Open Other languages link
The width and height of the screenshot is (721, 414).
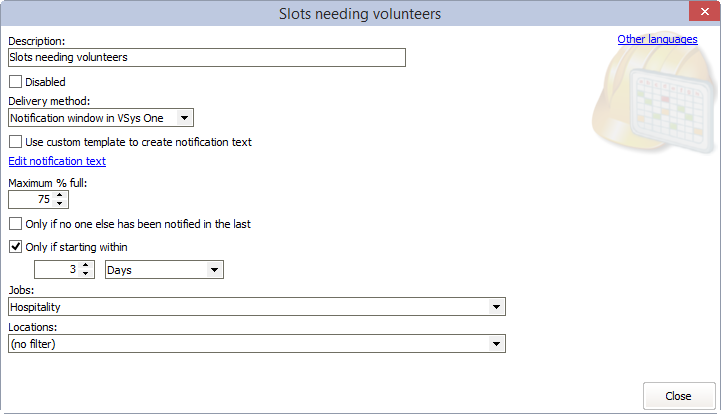657,39
